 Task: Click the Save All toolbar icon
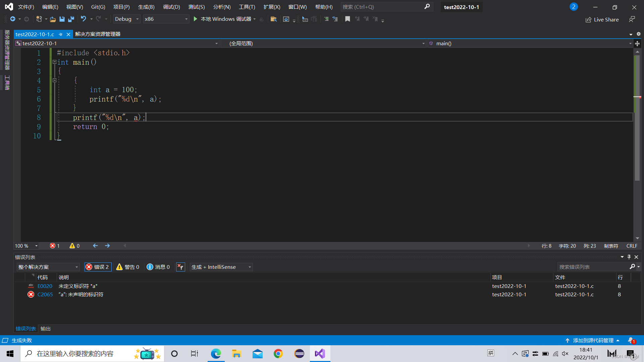coord(71,19)
